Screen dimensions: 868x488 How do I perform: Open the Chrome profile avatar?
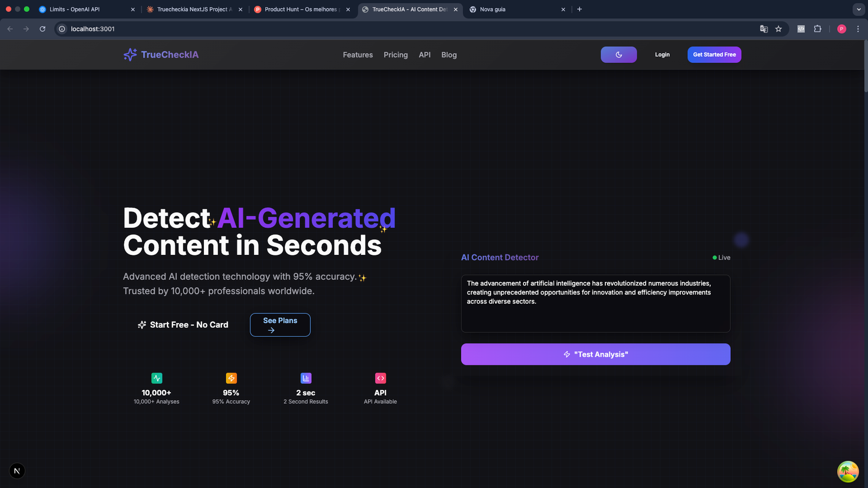[841, 29]
